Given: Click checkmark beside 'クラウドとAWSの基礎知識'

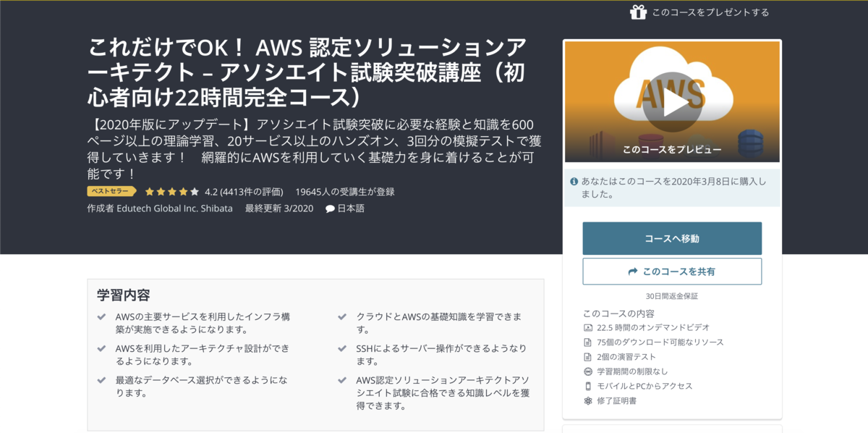Looking at the screenshot, I should 342,317.
